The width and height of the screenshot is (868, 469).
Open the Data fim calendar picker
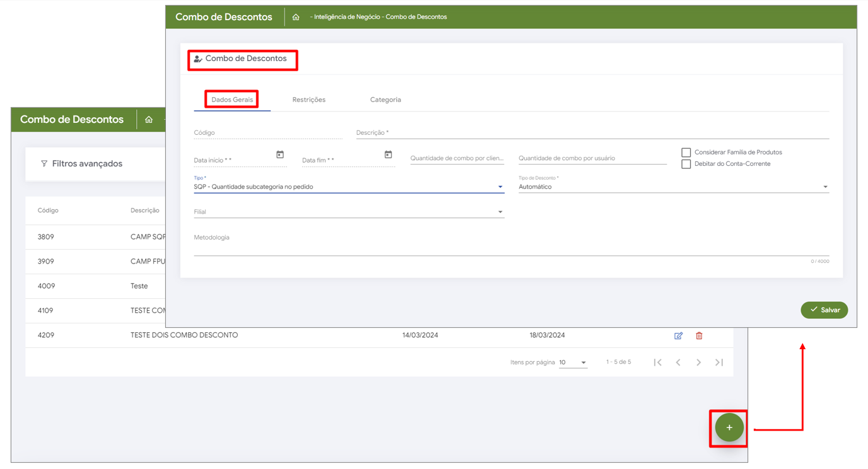pos(388,155)
